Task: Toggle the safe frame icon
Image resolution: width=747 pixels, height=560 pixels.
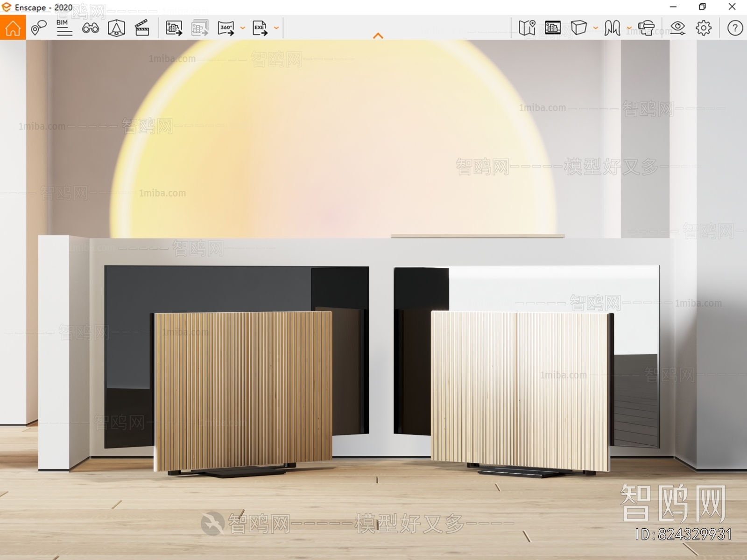Action: [x=116, y=28]
